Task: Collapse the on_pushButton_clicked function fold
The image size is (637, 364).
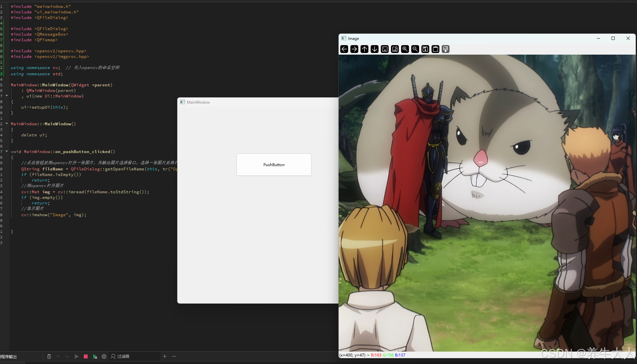Action: click(7, 151)
